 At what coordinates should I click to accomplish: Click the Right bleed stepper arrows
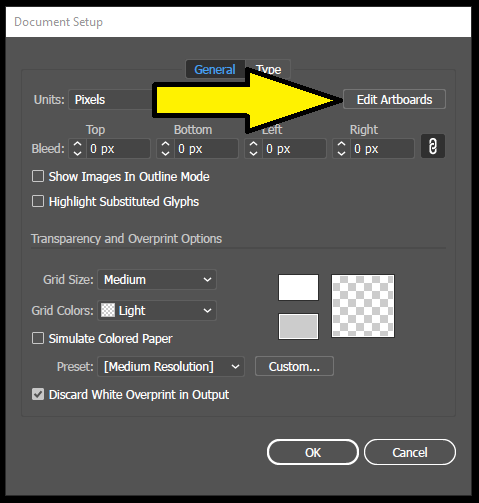click(x=341, y=149)
